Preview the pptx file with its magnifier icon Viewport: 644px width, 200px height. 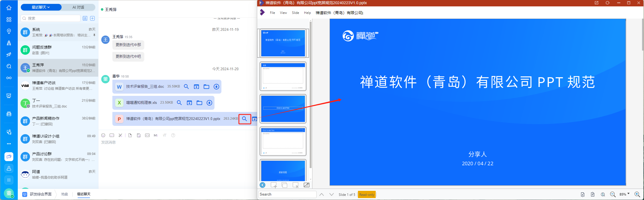[x=244, y=119]
